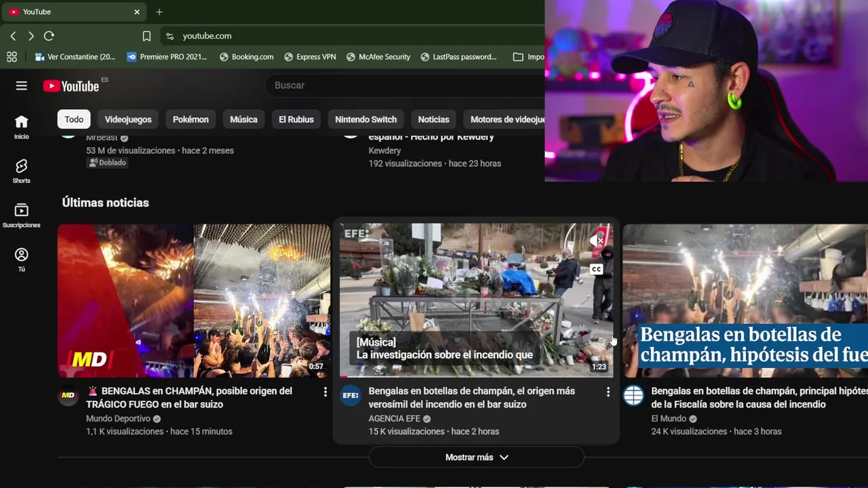Screen dimensions: 868x488
Task: Select the Nintendo Switch filter chip
Action: [x=366, y=119]
